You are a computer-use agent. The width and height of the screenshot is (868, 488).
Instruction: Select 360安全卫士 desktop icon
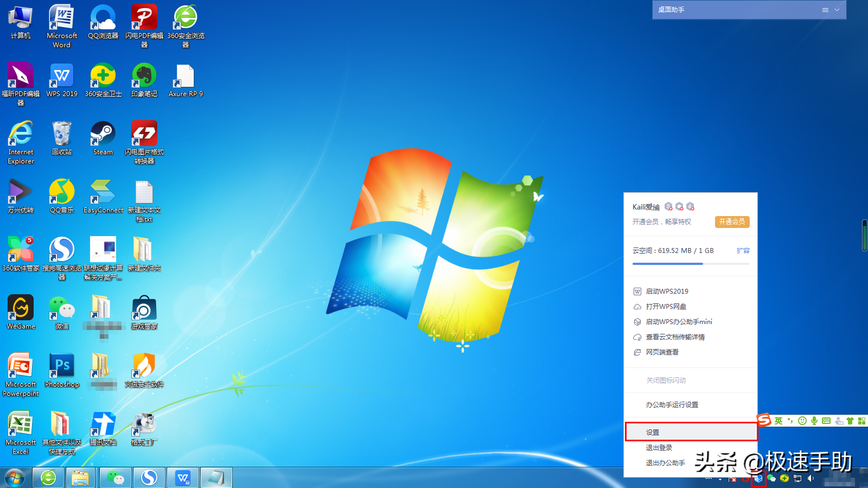pyautogui.click(x=103, y=80)
